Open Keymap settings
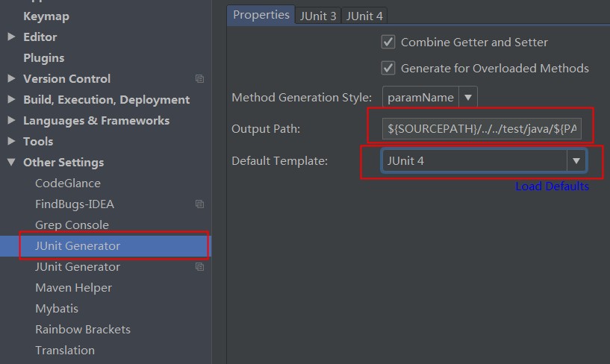This screenshot has width=610, height=364. (46, 16)
